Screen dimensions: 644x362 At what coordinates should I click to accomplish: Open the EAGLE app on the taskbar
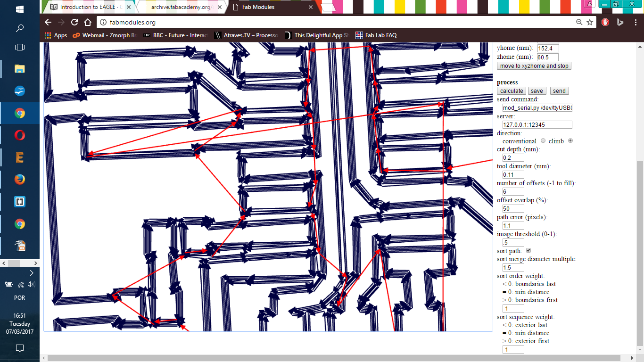click(x=20, y=157)
